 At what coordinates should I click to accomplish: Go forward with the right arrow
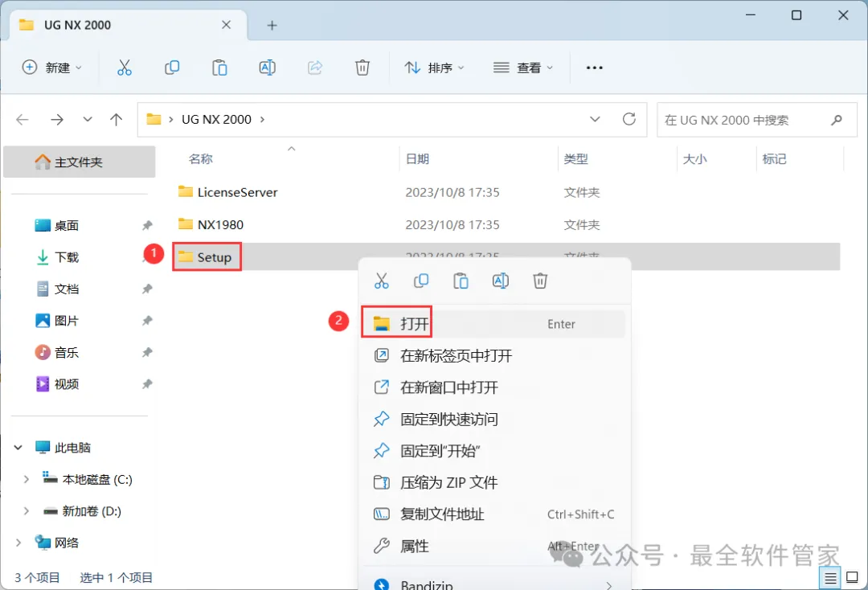57,120
